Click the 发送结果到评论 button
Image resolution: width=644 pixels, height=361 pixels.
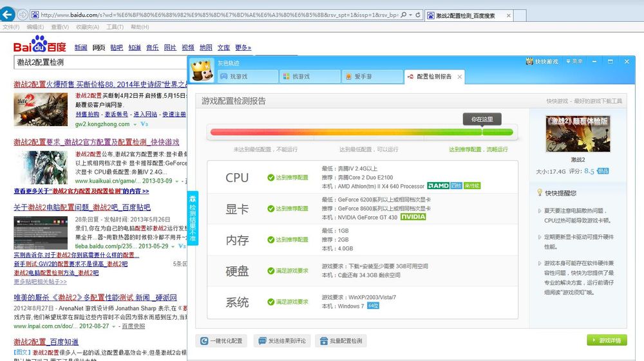(282, 341)
